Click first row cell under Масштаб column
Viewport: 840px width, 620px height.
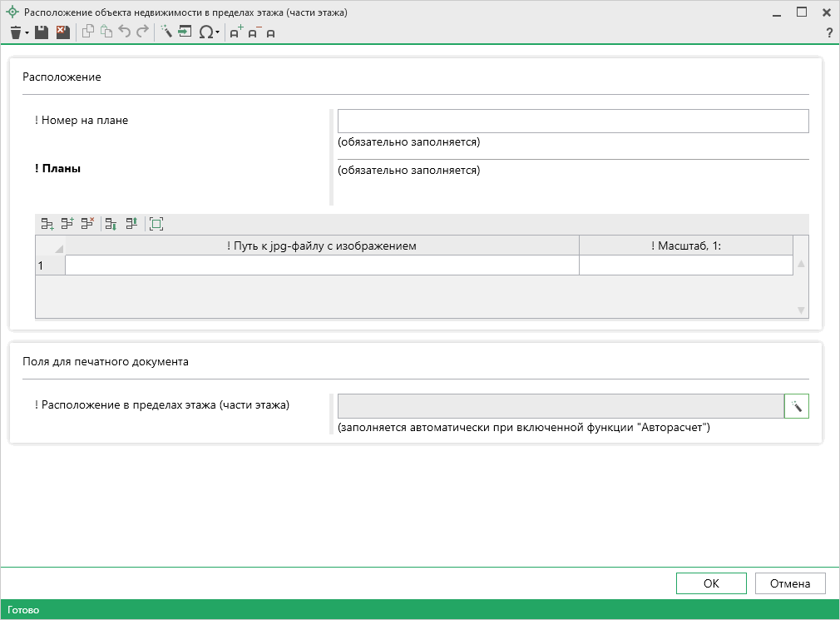[685, 265]
